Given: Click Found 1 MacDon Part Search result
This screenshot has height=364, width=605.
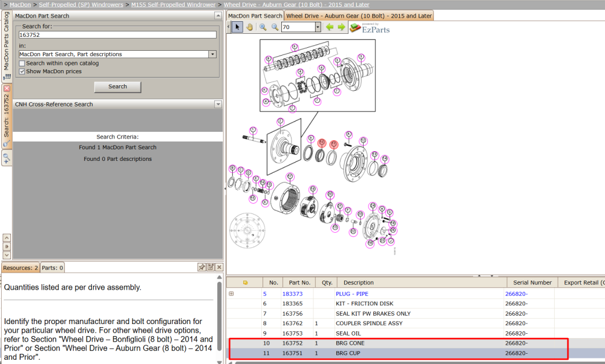Looking at the screenshot, I should point(118,148).
